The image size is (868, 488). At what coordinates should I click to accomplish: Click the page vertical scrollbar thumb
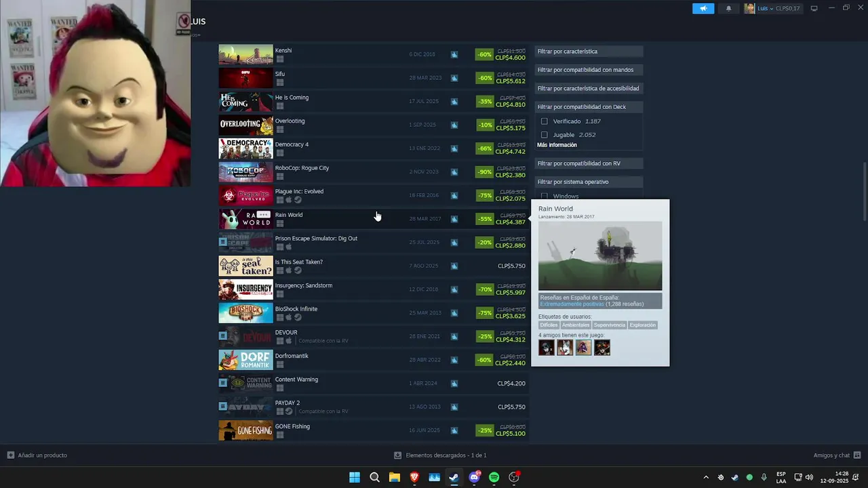pos(865,191)
